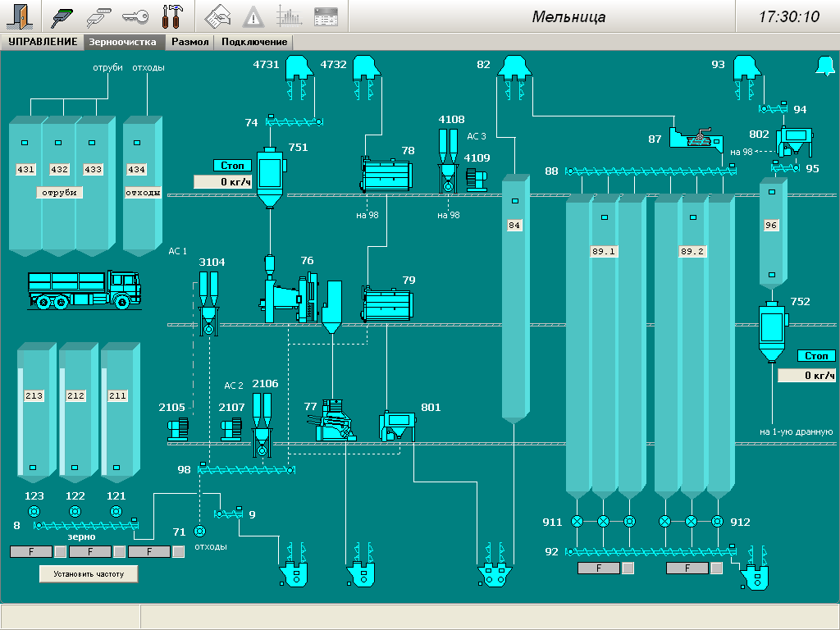The image size is (840, 630).
Task: Select the truck under bran silos
Action: click(84, 290)
